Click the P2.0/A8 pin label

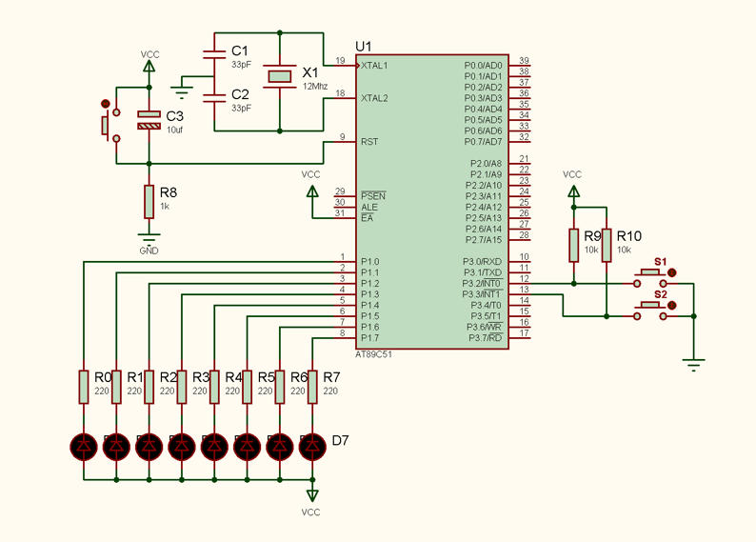coord(486,164)
